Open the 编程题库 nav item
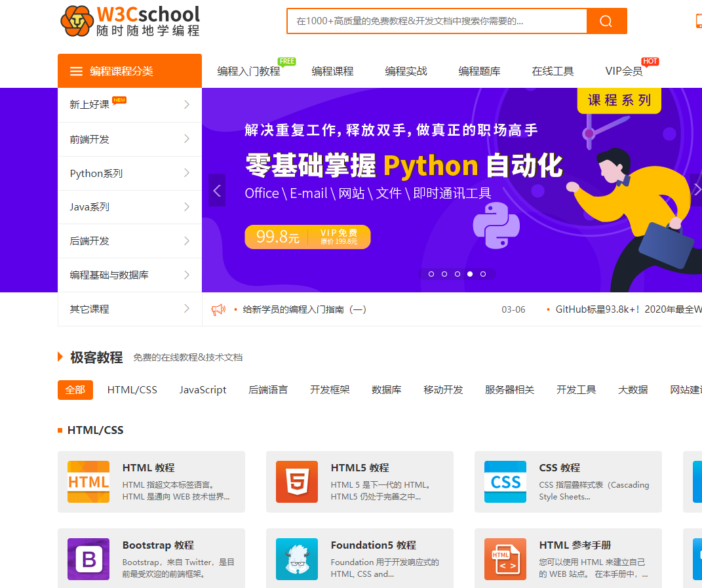This screenshot has height=588, width=702. pos(480,71)
